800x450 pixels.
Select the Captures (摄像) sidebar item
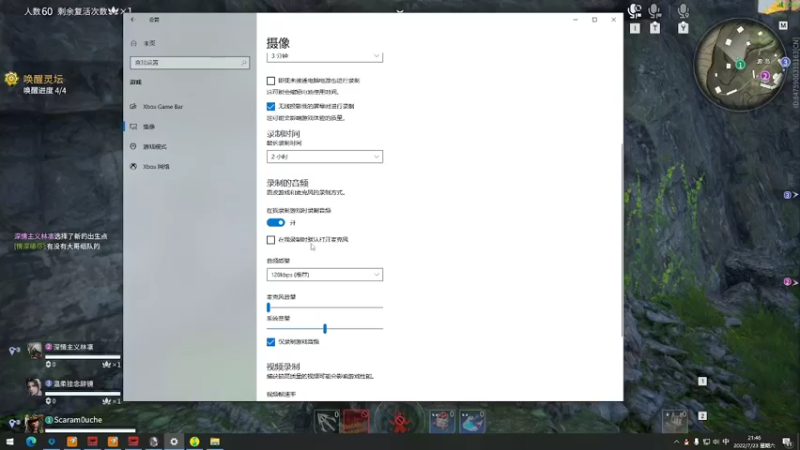[x=149, y=127]
